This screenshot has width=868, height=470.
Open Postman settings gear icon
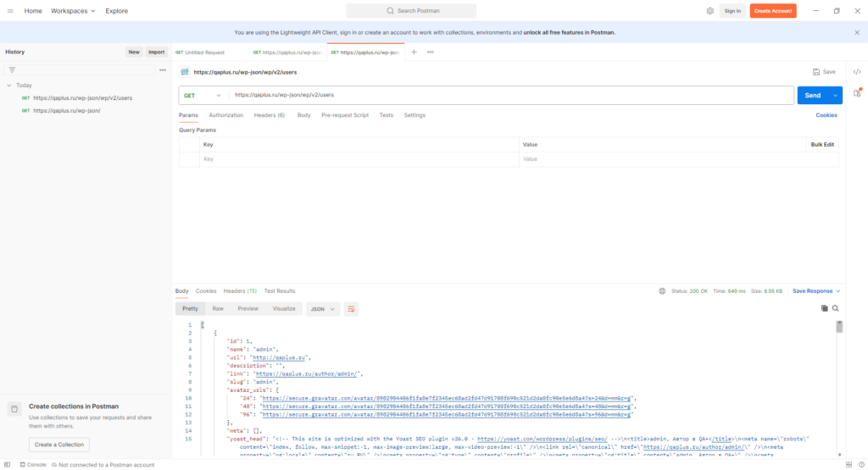pos(710,11)
